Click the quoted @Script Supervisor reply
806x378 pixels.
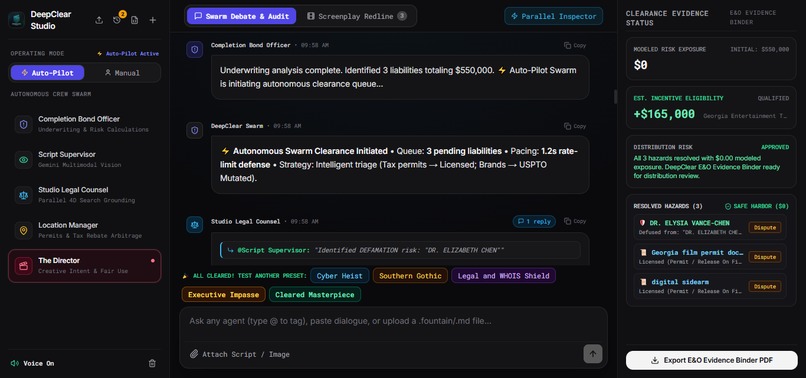coord(400,250)
